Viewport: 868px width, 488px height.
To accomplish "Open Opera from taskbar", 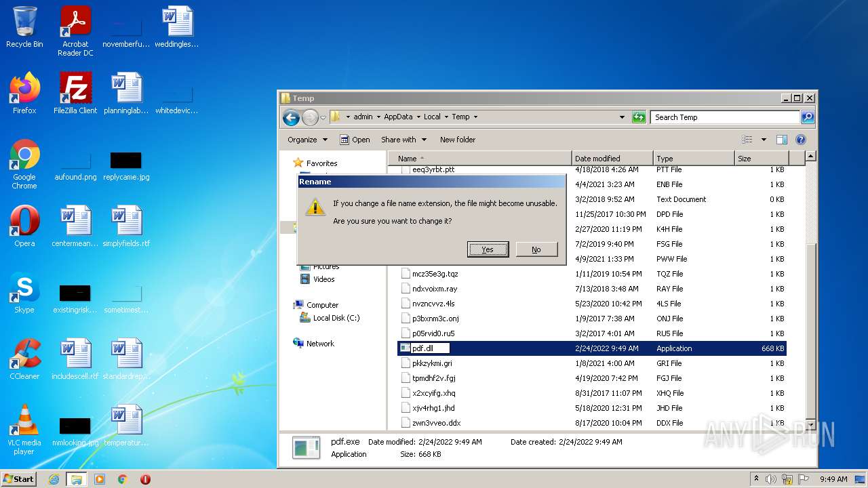I will tap(145, 479).
